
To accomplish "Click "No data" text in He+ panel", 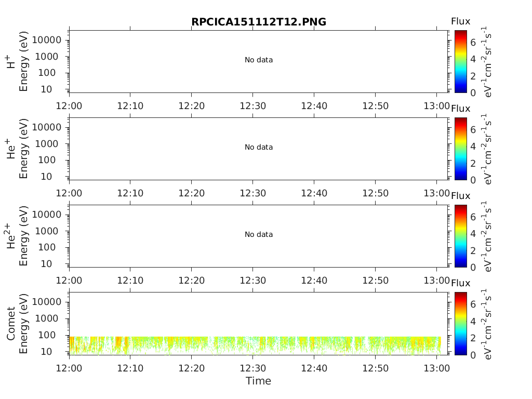I will (259, 147).
